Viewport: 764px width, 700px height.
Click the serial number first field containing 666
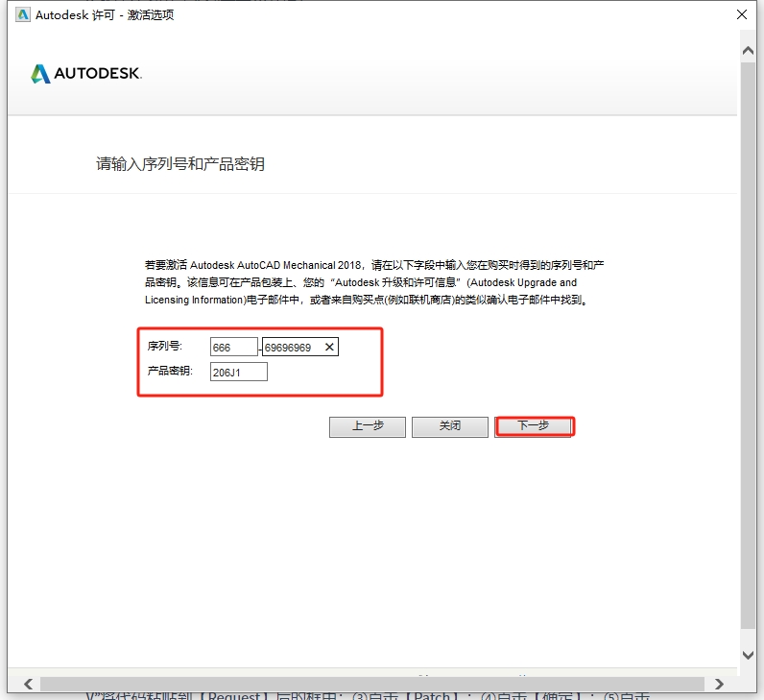tap(234, 347)
